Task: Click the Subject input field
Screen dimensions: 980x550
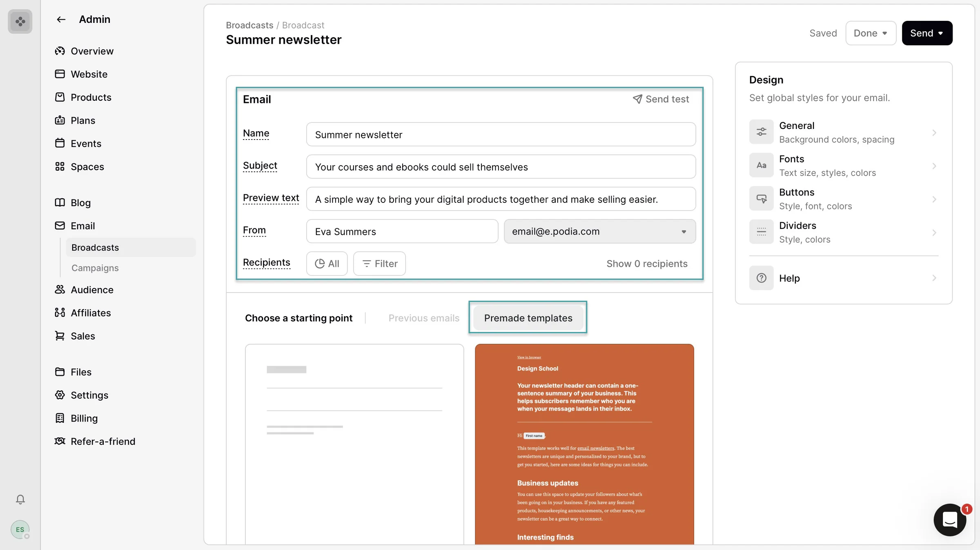Action: (x=501, y=166)
